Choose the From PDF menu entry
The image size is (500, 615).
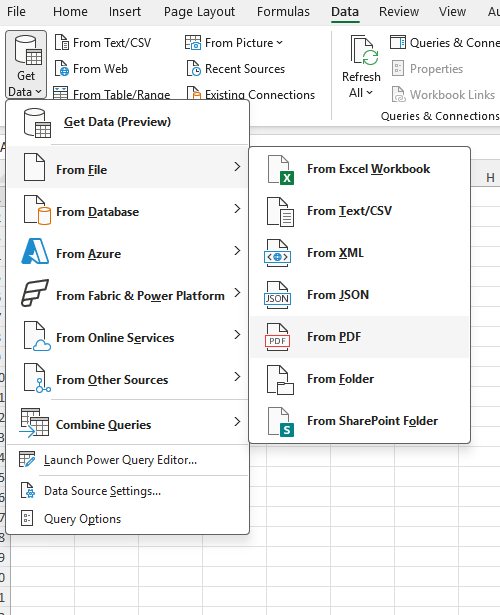(x=360, y=337)
